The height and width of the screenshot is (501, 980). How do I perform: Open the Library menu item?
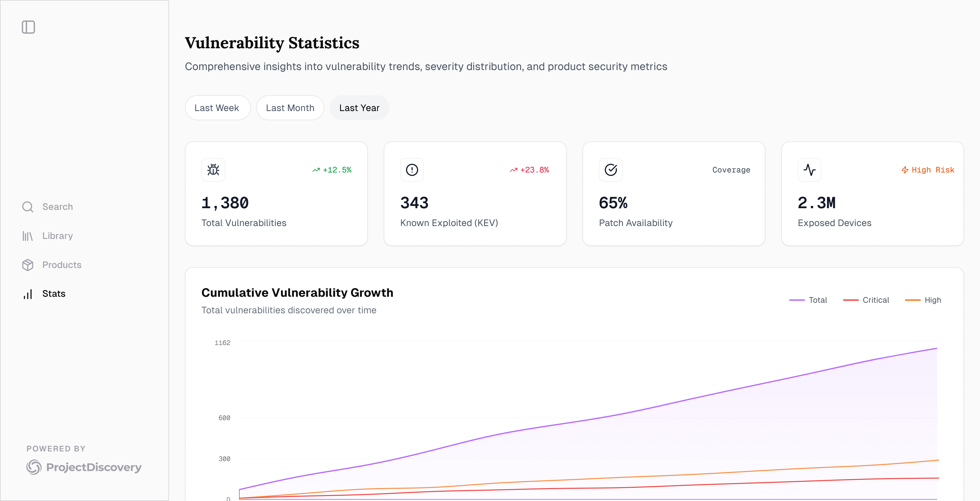pyautogui.click(x=57, y=236)
